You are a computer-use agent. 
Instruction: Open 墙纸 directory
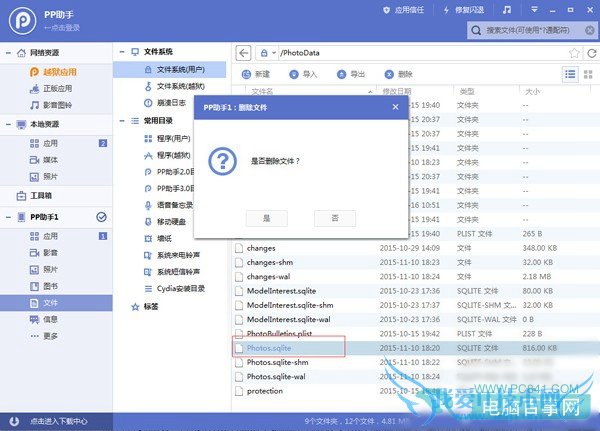tap(158, 238)
